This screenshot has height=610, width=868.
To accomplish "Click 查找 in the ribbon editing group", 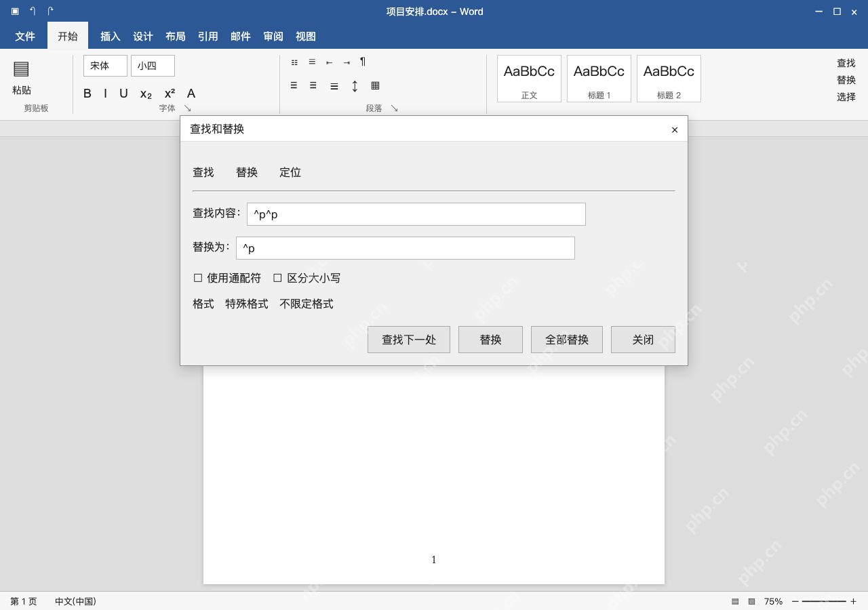I will [846, 63].
